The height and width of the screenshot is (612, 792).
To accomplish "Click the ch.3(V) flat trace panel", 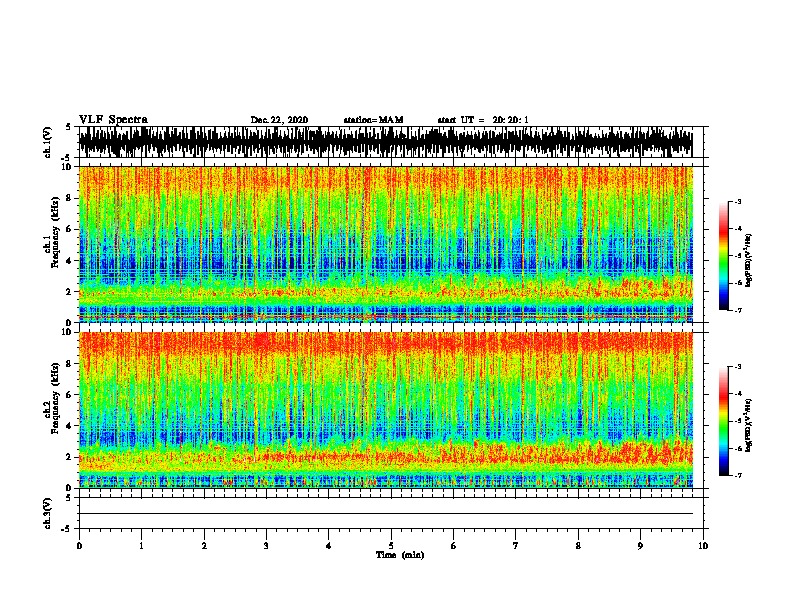I will (x=391, y=513).
